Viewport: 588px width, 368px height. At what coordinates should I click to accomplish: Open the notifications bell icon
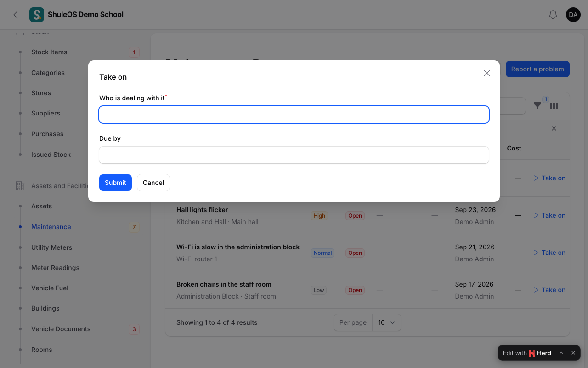pyautogui.click(x=553, y=15)
